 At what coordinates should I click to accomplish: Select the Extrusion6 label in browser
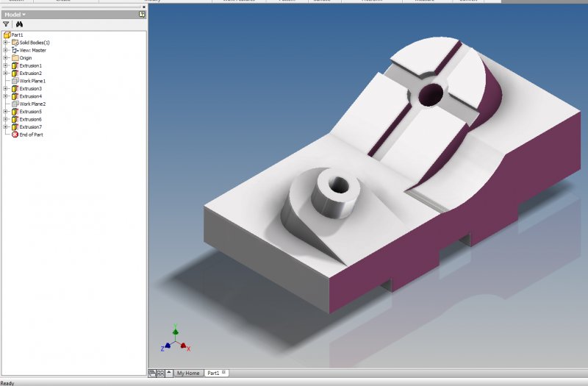[x=31, y=119]
